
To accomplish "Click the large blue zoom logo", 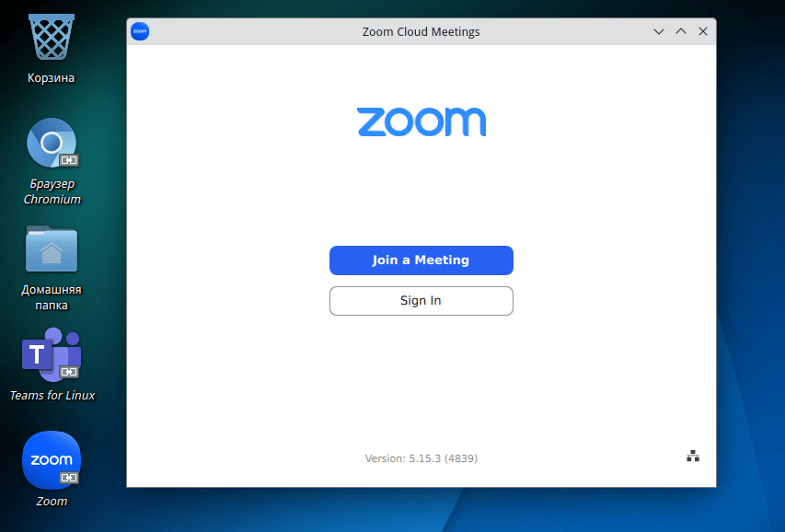I will (421, 122).
